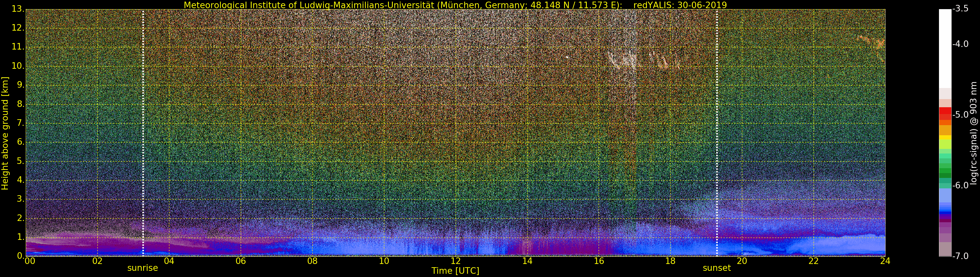
Task: Click the '12' tick on the time axis
Action: coord(455,261)
